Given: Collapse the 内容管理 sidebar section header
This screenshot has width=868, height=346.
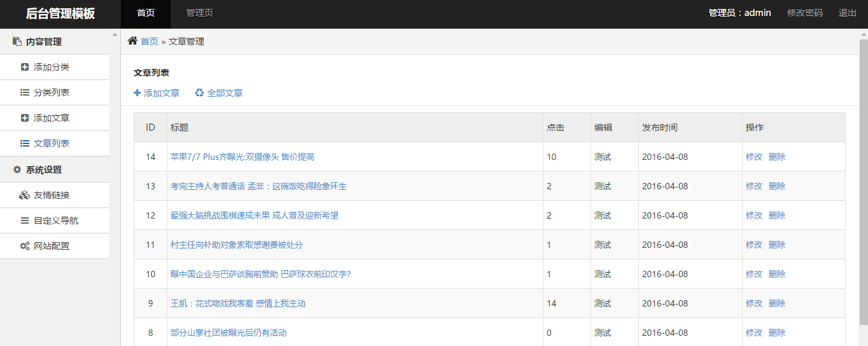Looking at the screenshot, I should click(55, 42).
